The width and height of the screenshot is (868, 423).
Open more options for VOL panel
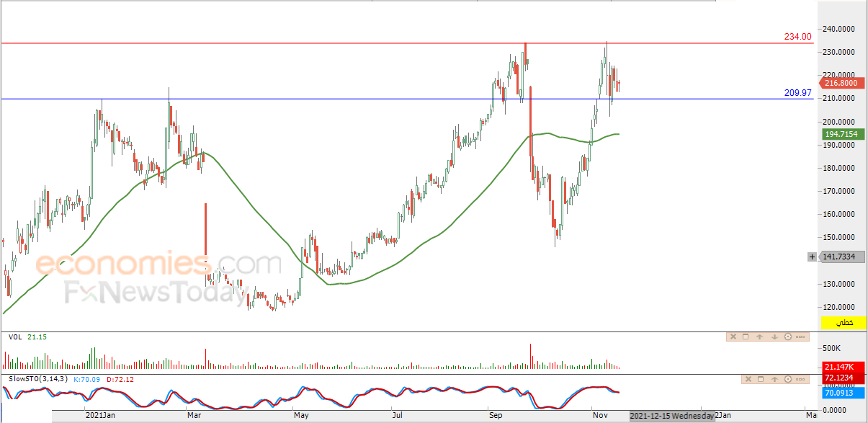coord(800,337)
